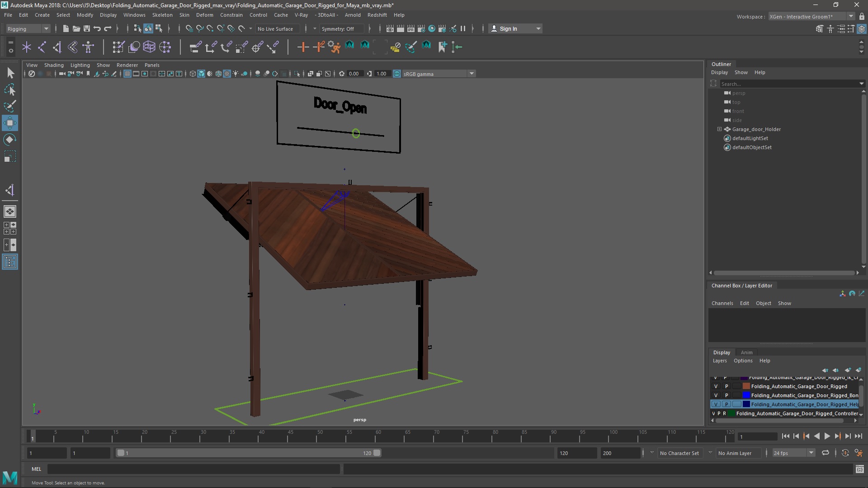Open the Shading menu in viewport
Viewport: 868px width, 488px height.
[x=54, y=65]
